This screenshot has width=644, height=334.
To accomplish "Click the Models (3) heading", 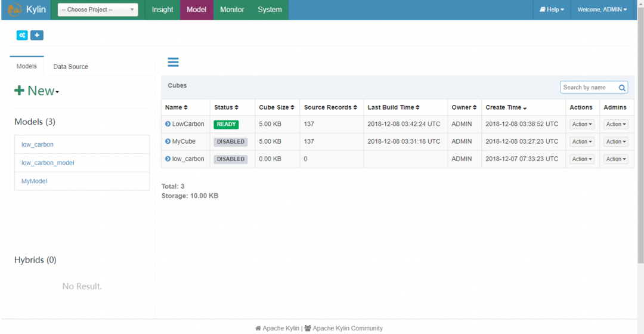I will click(x=35, y=122).
